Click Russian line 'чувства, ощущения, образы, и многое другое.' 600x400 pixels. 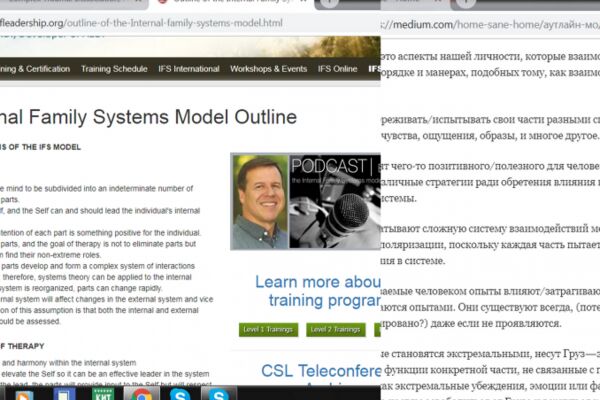pos(489,136)
